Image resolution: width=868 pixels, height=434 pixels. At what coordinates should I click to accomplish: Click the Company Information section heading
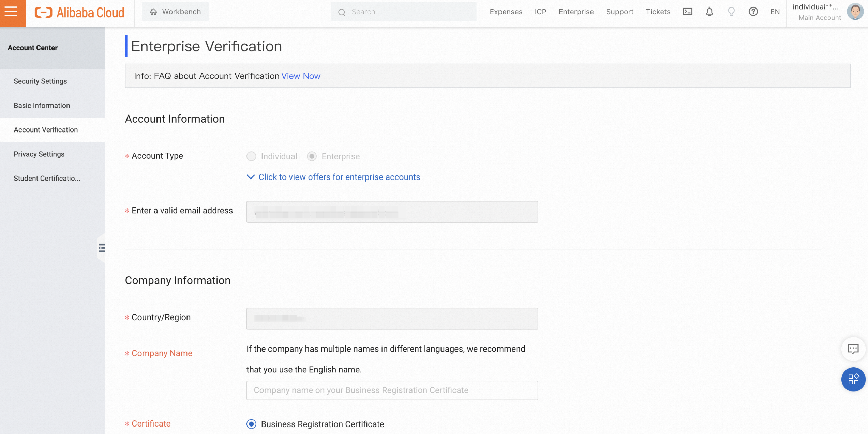pyautogui.click(x=178, y=280)
